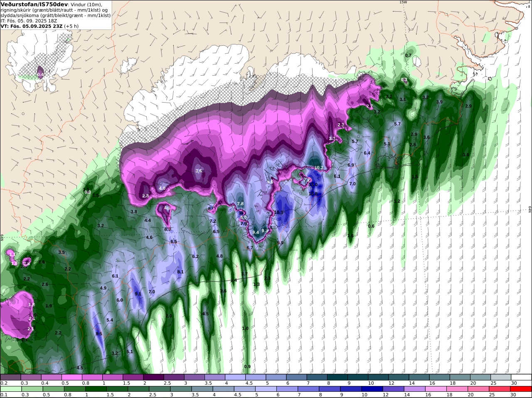Click the 3.1 value label on the map
This screenshot has width=532, height=398.
[403, 99]
